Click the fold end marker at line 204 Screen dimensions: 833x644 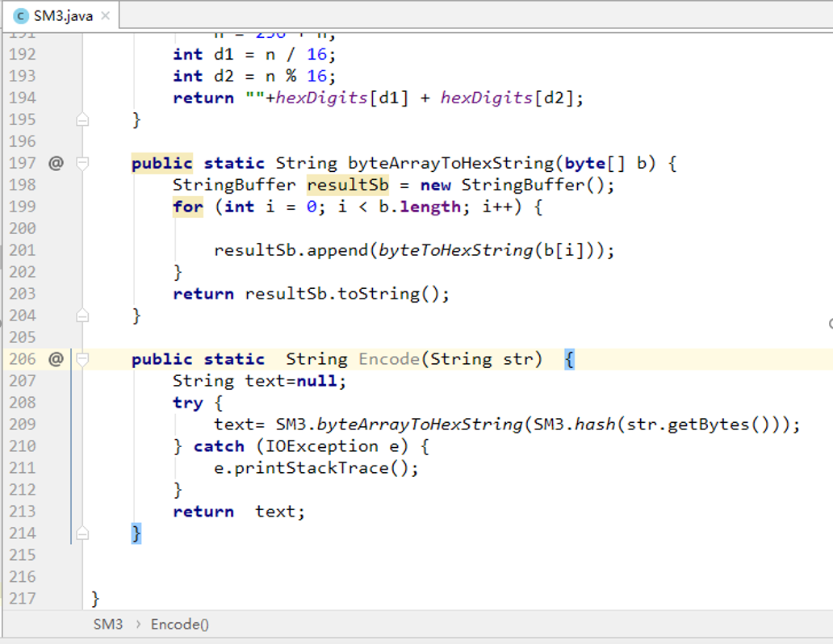tap(81, 316)
